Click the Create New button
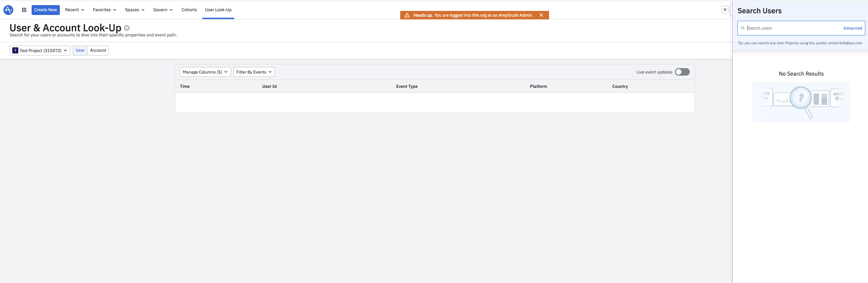 [x=46, y=10]
